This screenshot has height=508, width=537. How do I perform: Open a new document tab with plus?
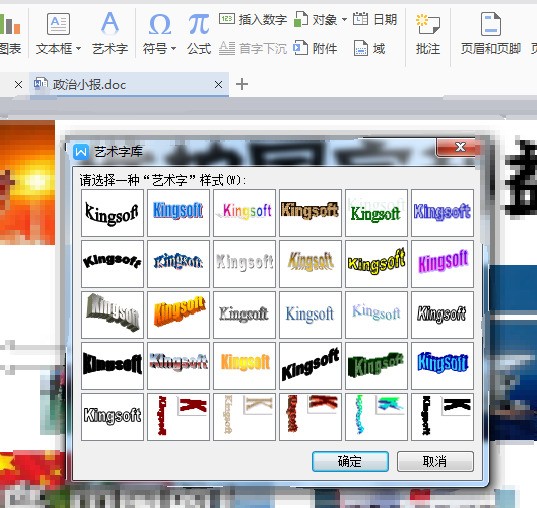coord(242,84)
